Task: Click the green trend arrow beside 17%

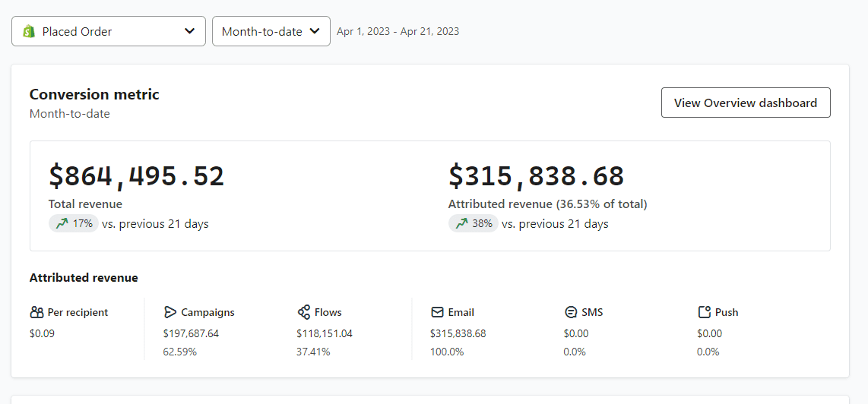Action: pos(62,223)
